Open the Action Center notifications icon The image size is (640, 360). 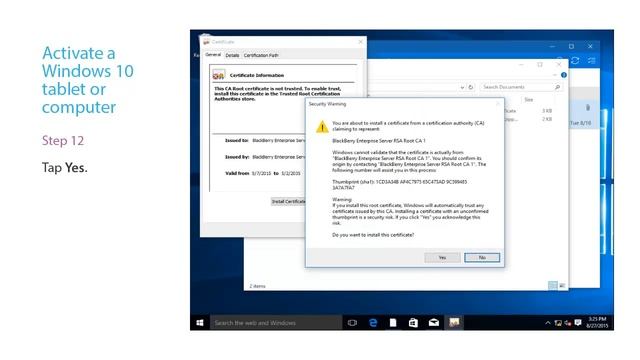578,323
